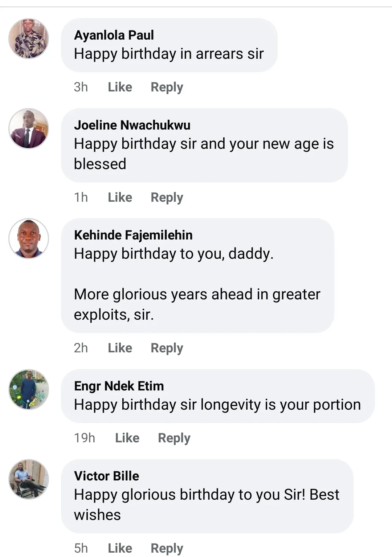Screen dimensions: 392x557
Task: Tap Victor Bille's profile picture
Action: coord(29,479)
